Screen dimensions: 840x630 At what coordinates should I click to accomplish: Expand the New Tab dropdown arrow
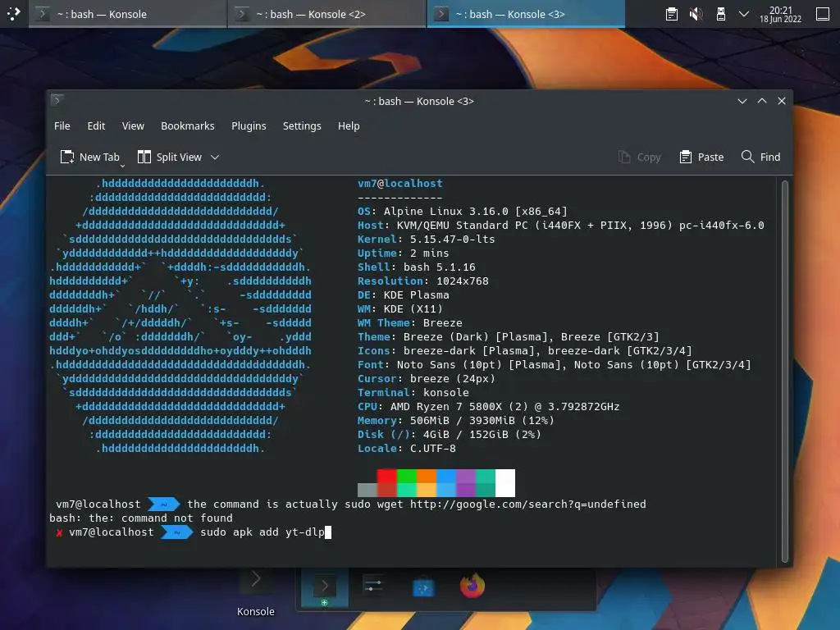pyautogui.click(x=123, y=166)
